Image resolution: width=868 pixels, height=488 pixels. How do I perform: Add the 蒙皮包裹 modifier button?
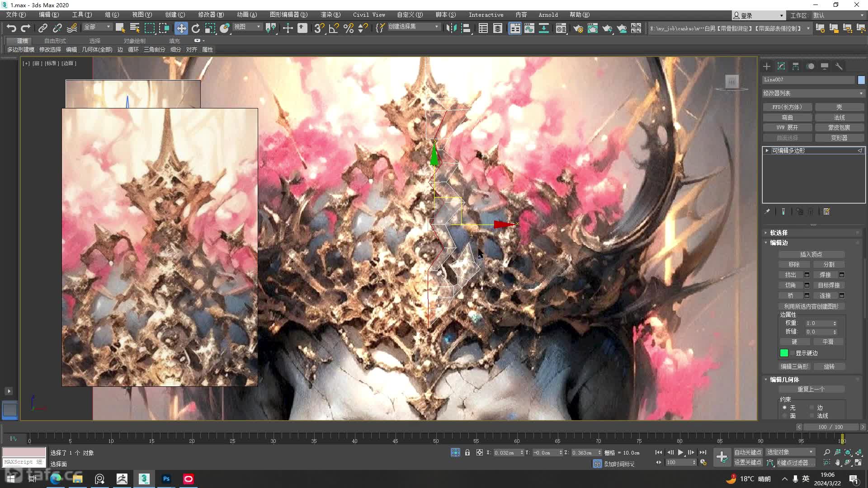pos(839,127)
